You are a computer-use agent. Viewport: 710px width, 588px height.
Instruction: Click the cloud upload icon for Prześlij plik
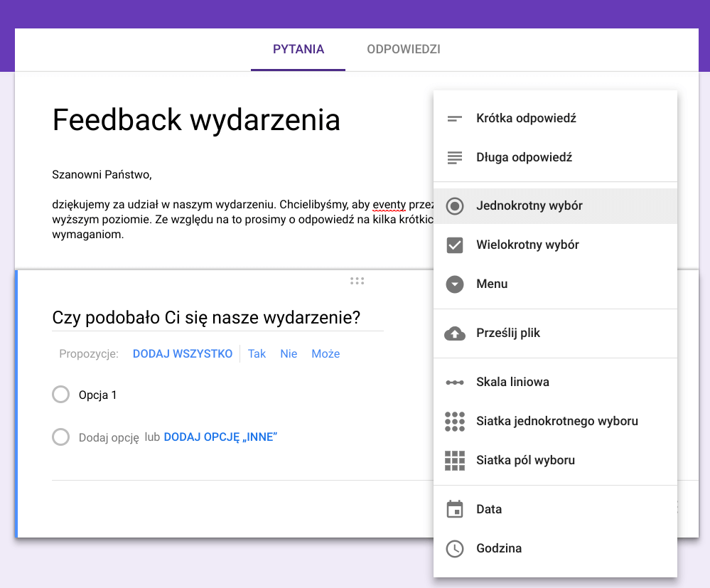click(x=455, y=333)
